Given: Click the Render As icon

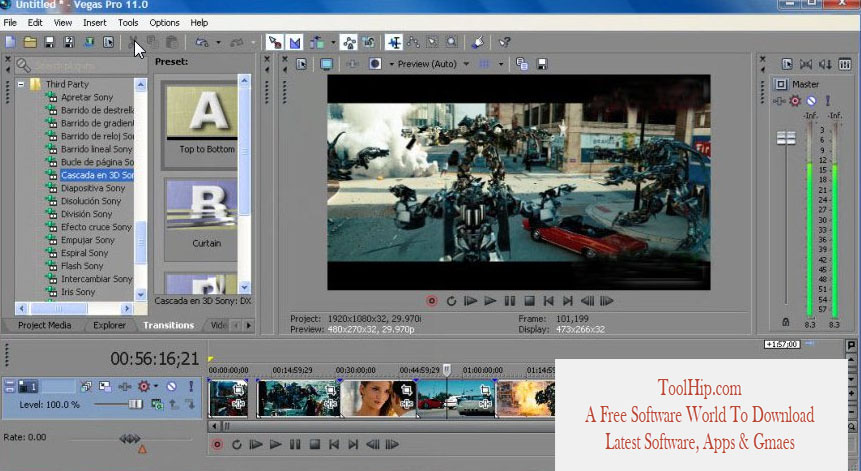Looking at the screenshot, I should pos(89,42).
